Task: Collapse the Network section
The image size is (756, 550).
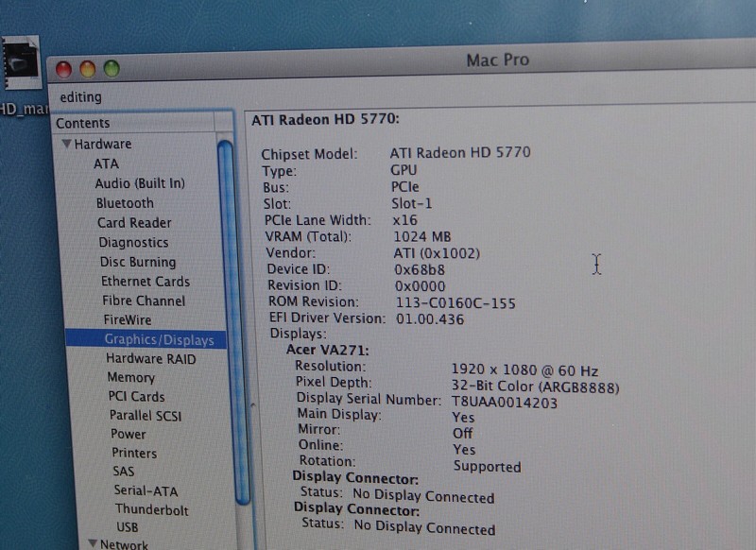Action: (93, 543)
